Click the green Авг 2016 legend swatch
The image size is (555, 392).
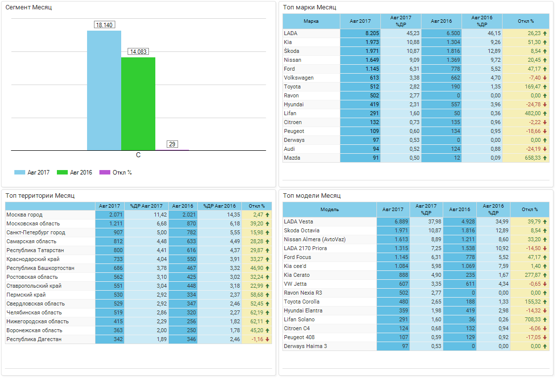click(x=62, y=173)
